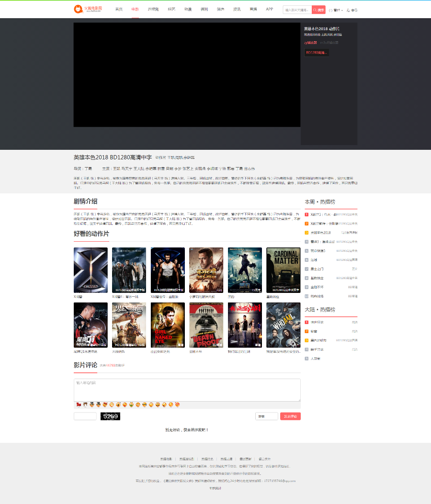This screenshot has width=431, height=504.
Task: Open rank 2 entry in 大陆热播榜
Action: tap(331, 331)
